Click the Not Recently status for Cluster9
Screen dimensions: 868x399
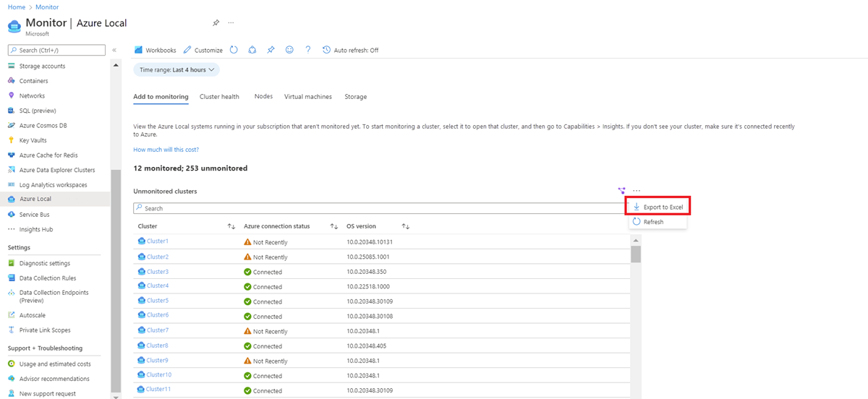click(x=271, y=361)
